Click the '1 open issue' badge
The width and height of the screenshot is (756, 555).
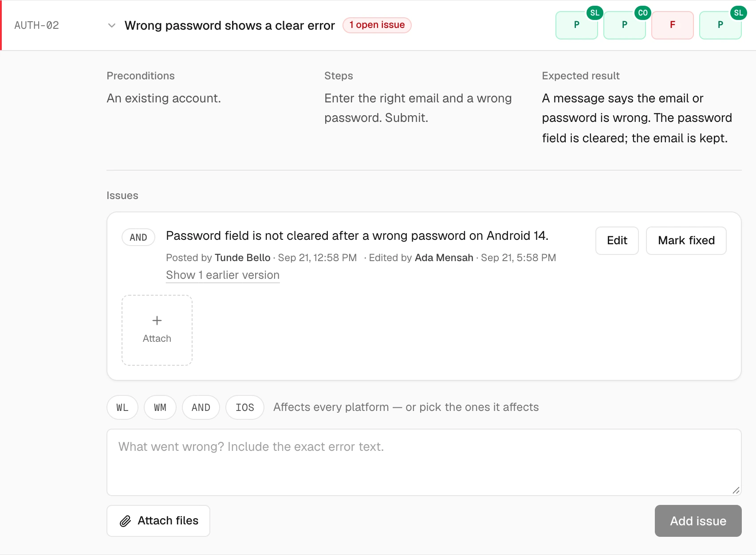(x=377, y=25)
